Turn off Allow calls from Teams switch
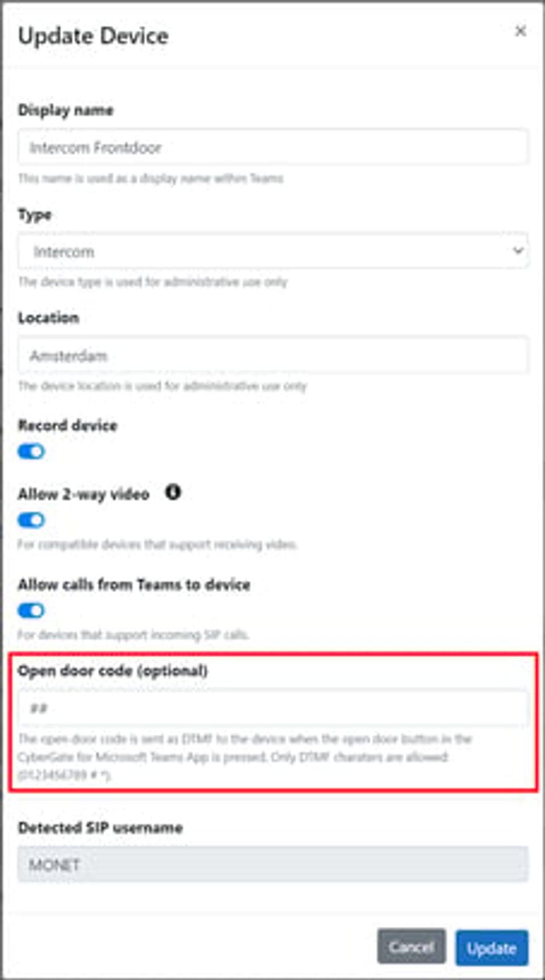The width and height of the screenshot is (545, 980). point(31,611)
